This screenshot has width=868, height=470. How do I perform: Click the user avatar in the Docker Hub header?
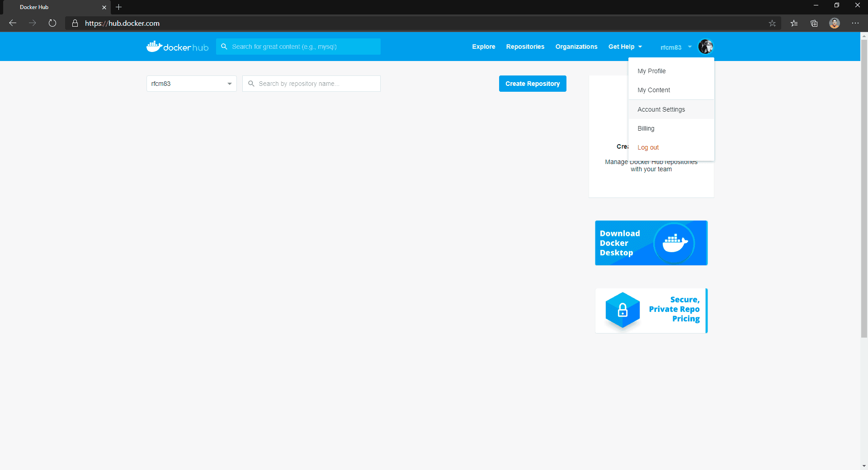pos(706,47)
